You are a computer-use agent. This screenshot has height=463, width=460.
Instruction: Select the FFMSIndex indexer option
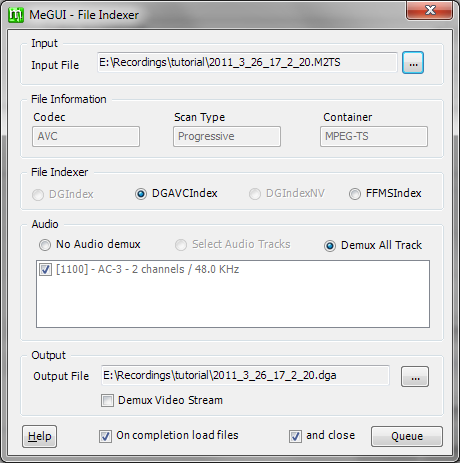coord(355,194)
